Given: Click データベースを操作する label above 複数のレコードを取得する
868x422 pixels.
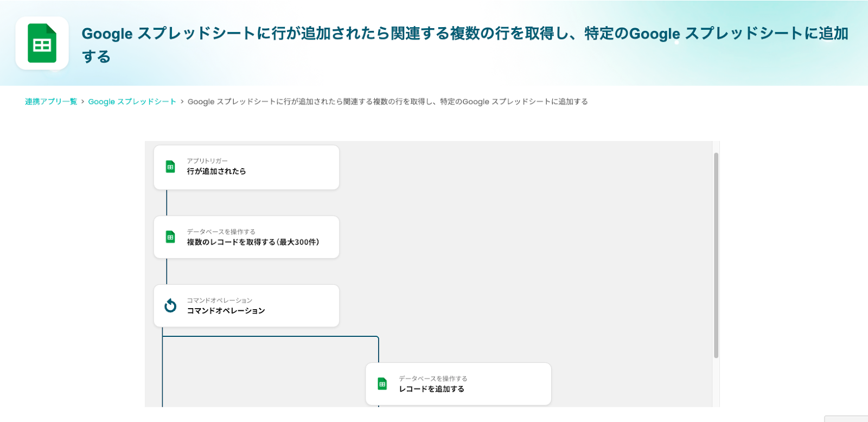Looking at the screenshot, I should point(221,232).
